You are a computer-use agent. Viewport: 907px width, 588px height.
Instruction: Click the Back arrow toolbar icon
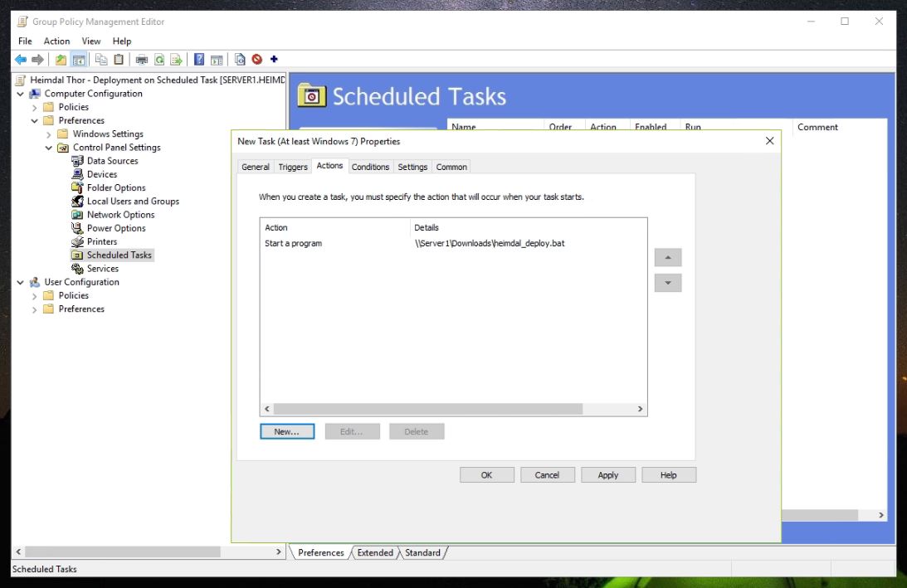[x=21, y=59]
